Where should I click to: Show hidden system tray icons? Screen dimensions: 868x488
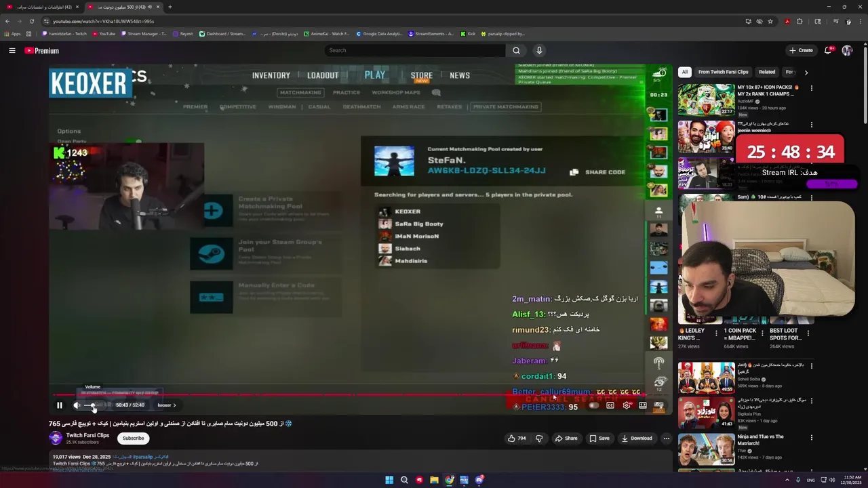[x=787, y=480]
